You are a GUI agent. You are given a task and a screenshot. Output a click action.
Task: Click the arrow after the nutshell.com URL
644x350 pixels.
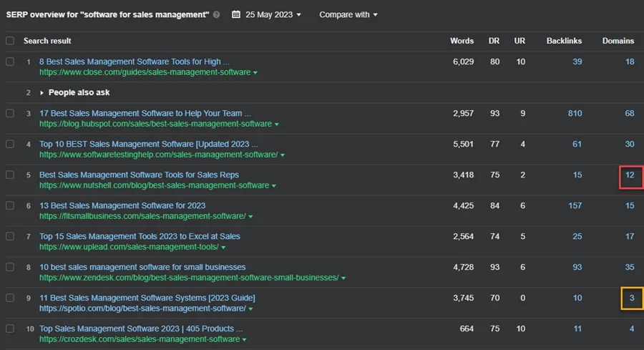274,186
